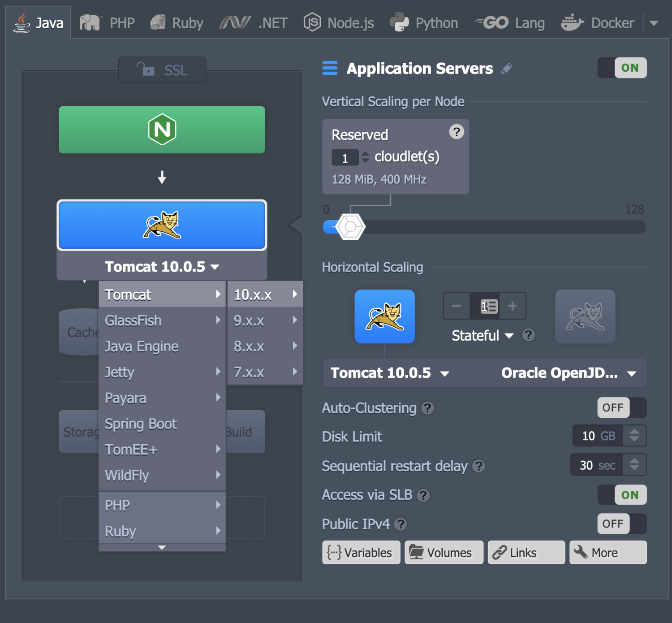Click the Volumes button

444,553
